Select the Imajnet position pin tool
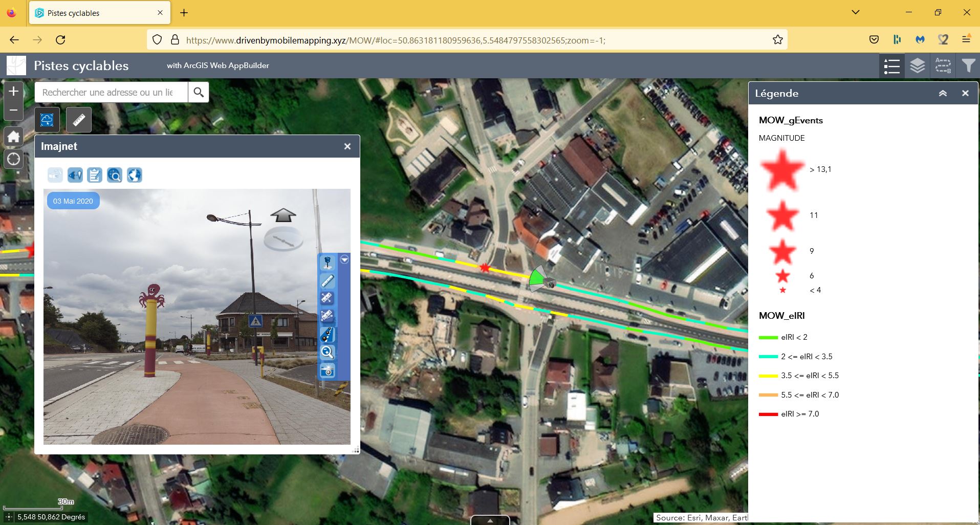The image size is (980, 525). [x=328, y=263]
